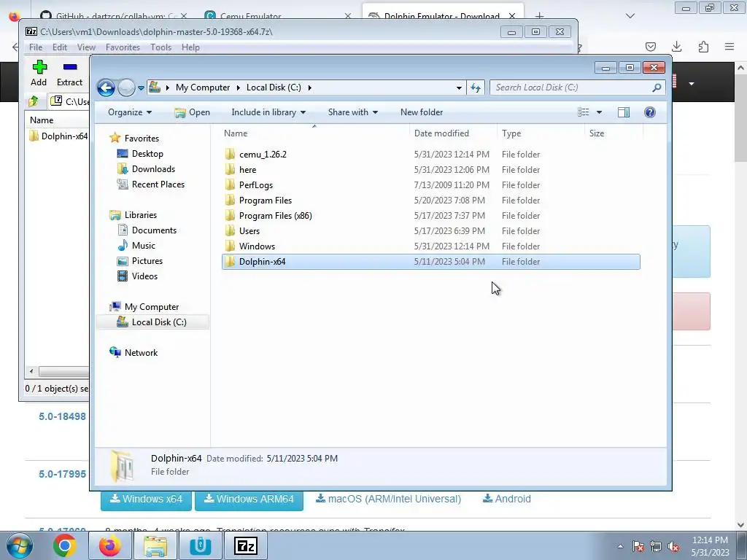Image resolution: width=747 pixels, height=560 pixels.
Task: Open the View menu in 7-Zip
Action: tap(86, 47)
